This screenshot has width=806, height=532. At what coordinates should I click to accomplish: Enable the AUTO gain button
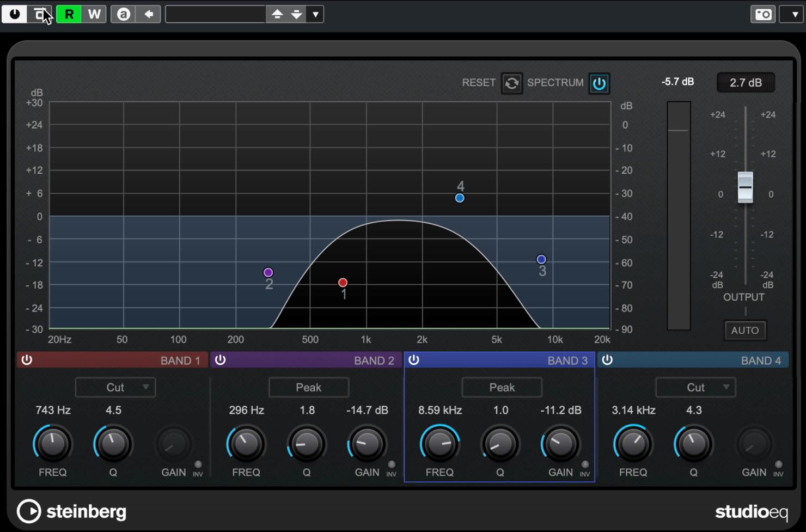point(745,330)
